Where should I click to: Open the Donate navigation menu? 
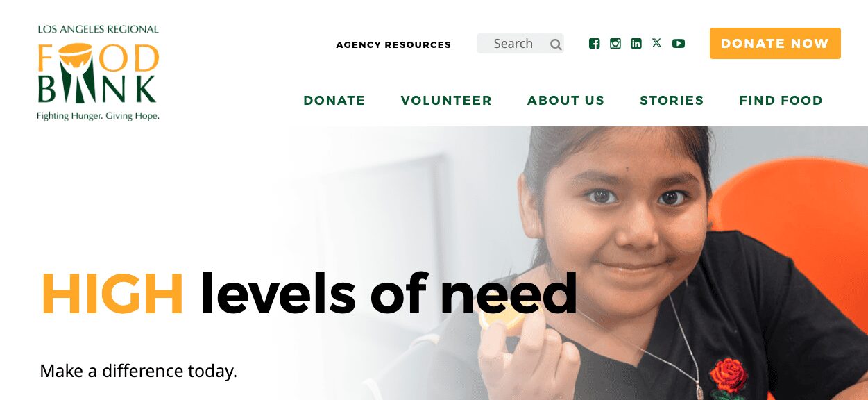(334, 101)
